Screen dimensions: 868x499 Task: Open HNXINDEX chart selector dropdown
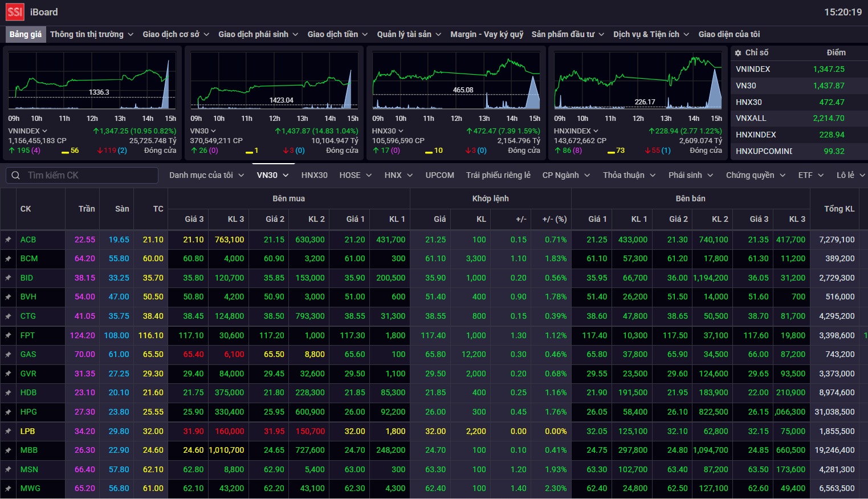pyautogui.click(x=576, y=131)
